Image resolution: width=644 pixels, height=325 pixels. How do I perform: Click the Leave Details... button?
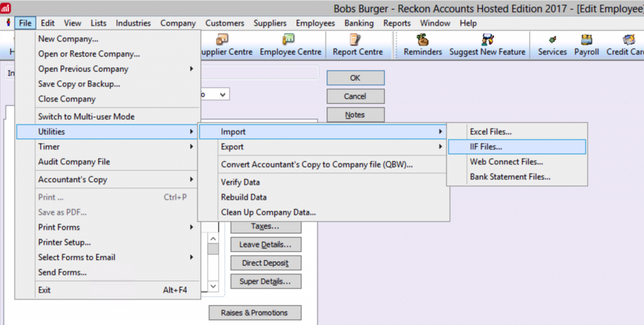pyautogui.click(x=266, y=244)
